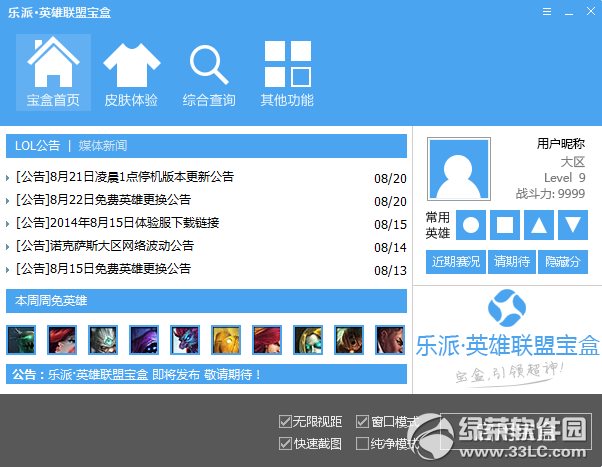The image size is (602, 467).
Task: Toggle the 快速截图 checkbox
Action: coord(285,444)
